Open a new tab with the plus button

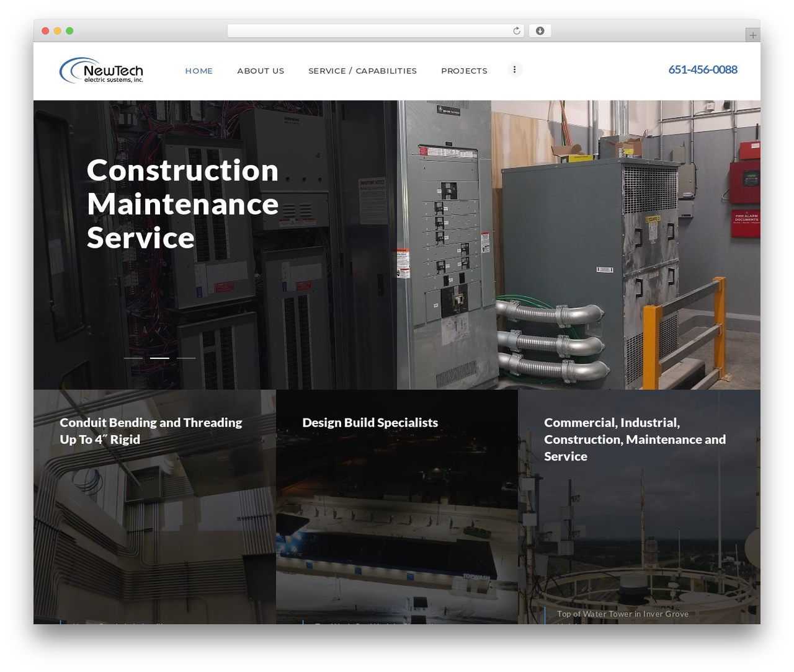coord(752,35)
